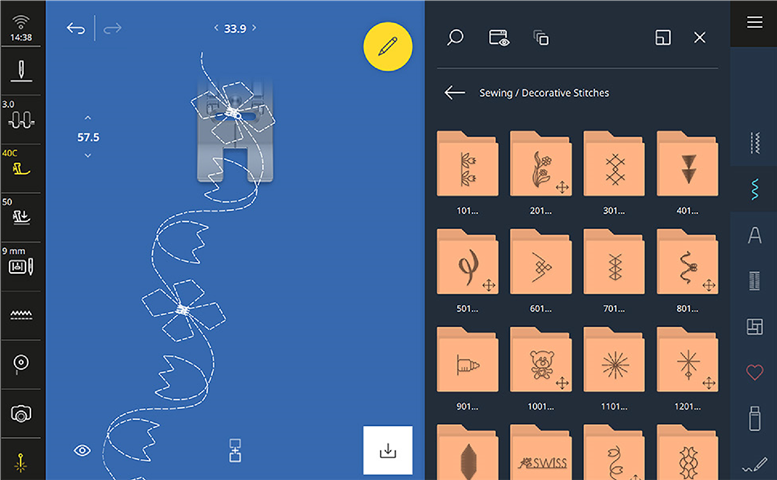Select alphabets tab with letter A
The width and height of the screenshot is (777, 480).
pos(754,235)
